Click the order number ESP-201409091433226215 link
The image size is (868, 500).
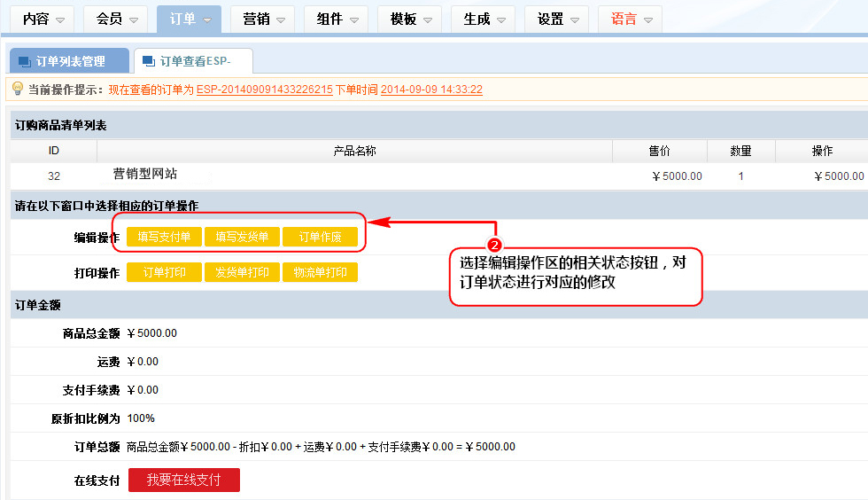[x=264, y=90]
